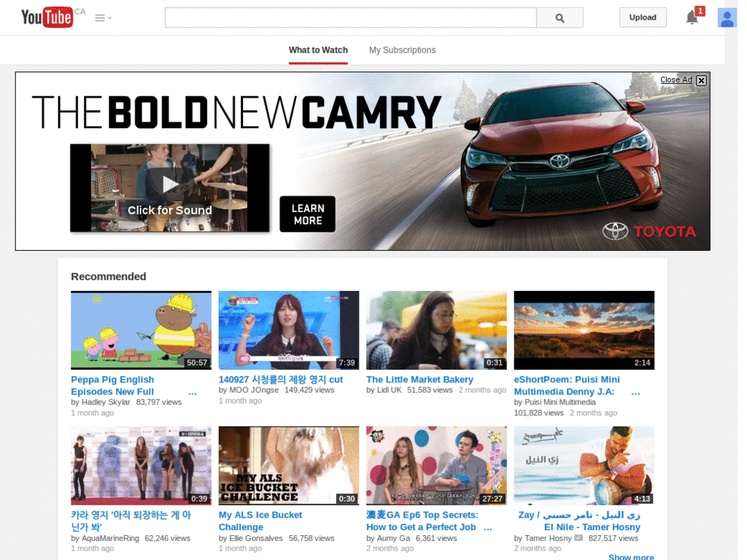Image resolution: width=747 pixels, height=560 pixels.
Task: Open The Little Market Bakery title link
Action: click(419, 379)
